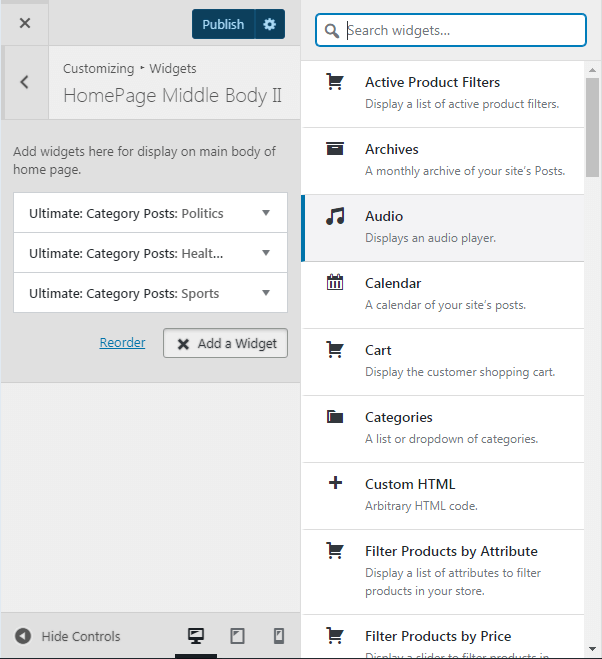Viewport: 602px width, 659px height.
Task: Choose the Calendar widget title
Action: point(393,283)
